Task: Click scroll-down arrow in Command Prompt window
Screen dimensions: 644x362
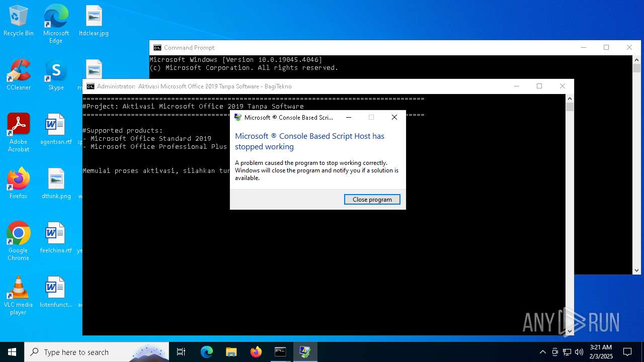Action: 636,270
